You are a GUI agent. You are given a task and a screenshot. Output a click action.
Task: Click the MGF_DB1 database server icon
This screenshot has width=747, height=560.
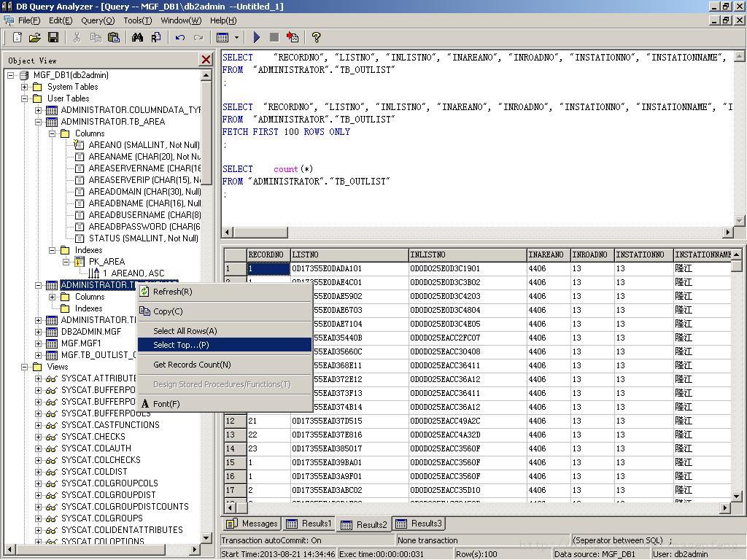coord(24,75)
